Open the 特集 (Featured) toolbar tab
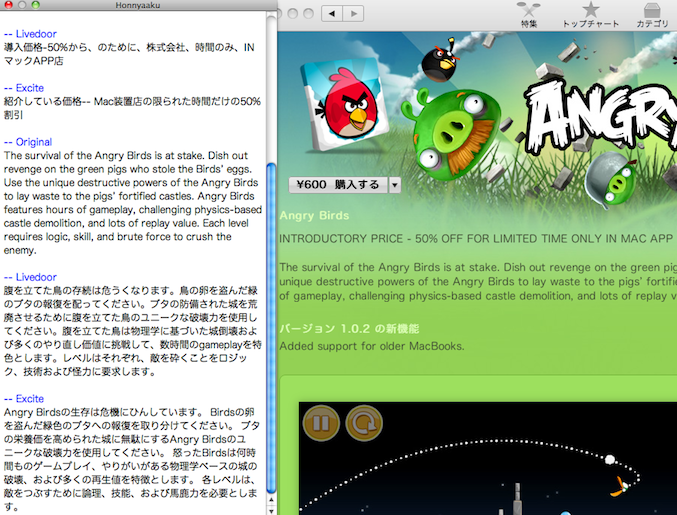Image resolution: width=677 pixels, height=515 pixels. click(x=528, y=16)
